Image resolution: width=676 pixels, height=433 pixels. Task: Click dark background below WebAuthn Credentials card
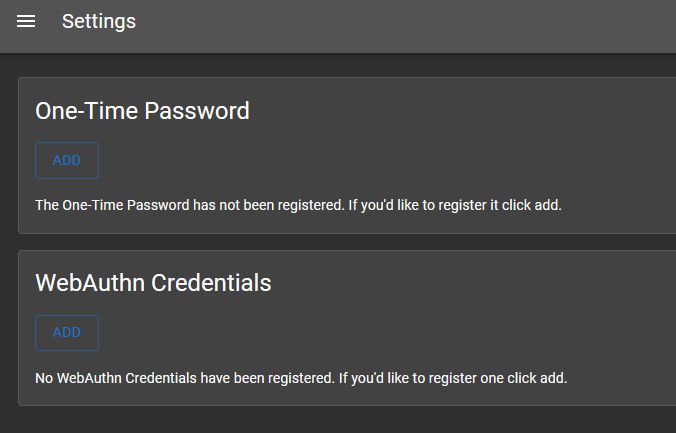tap(340, 420)
